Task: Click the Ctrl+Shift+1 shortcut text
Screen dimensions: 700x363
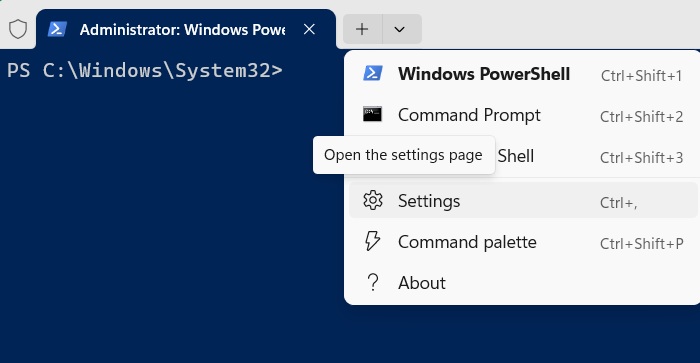Action: point(641,76)
